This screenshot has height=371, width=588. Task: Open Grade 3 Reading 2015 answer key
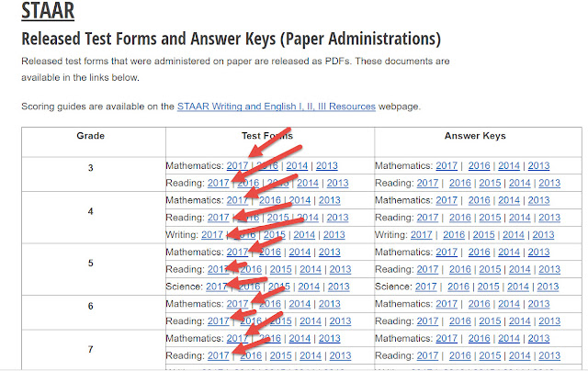490,183
